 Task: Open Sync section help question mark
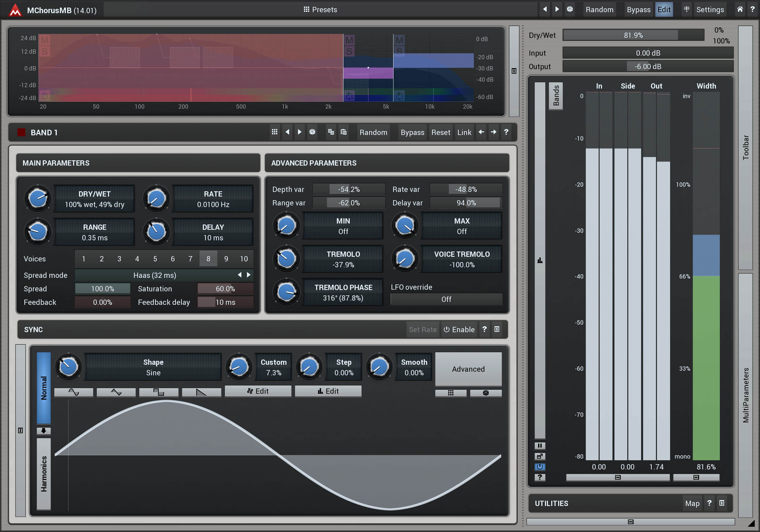tap(485, 329)
